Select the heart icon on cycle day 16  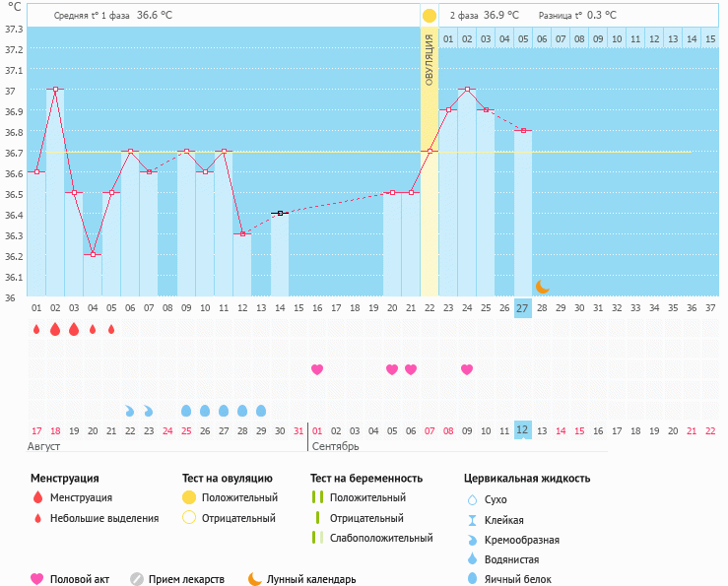click(x=317, y=369)
